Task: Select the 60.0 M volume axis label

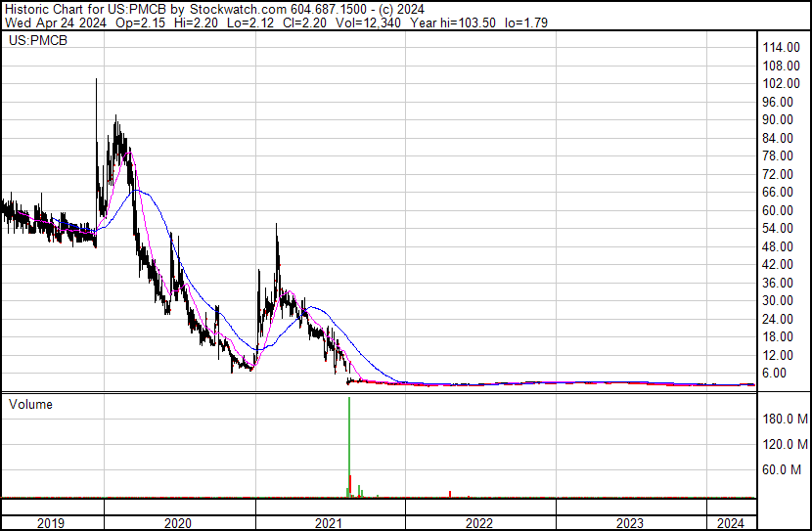Action: (x=782, y=469)
